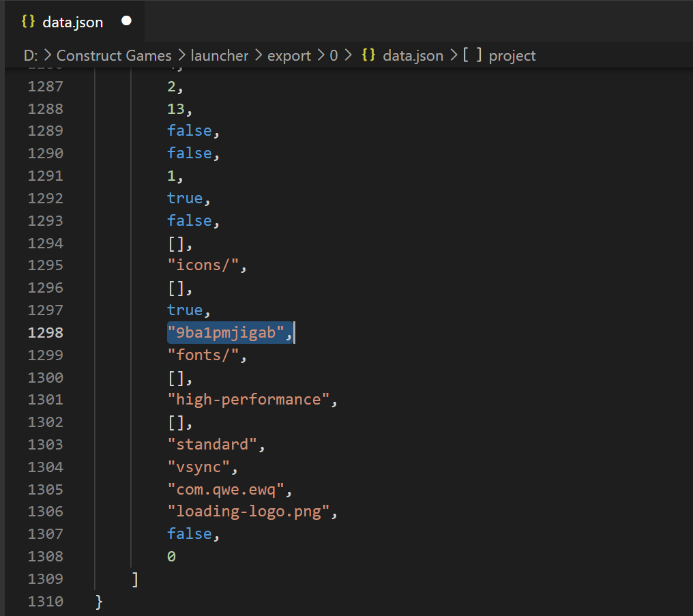The height and width of the screenshot is (616, 693).
Task: Open the Construct Games breadcrumb folder
Action: click(114, 56)
